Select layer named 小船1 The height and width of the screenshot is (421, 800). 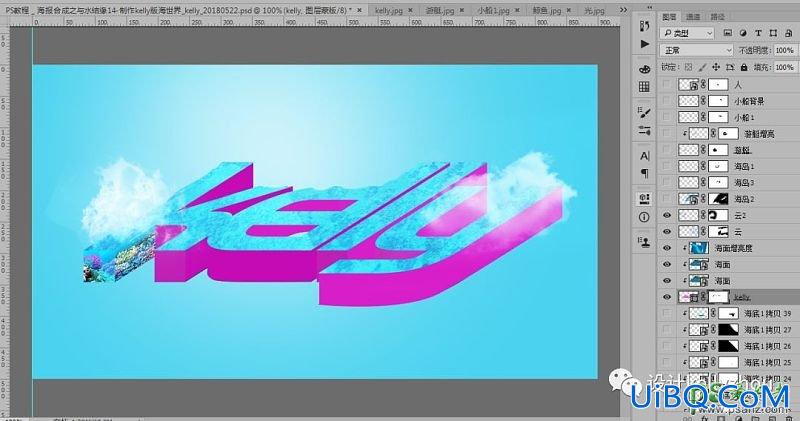(x=744, y=117)
